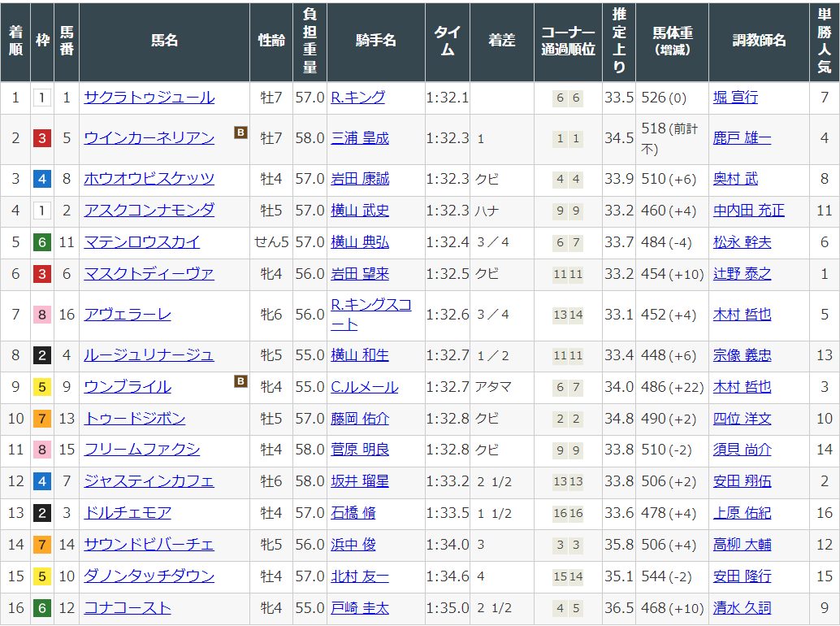Select horse ドルチェモア
The height and width of the screenshot is (626, 840).
click(x=128, y=513)
